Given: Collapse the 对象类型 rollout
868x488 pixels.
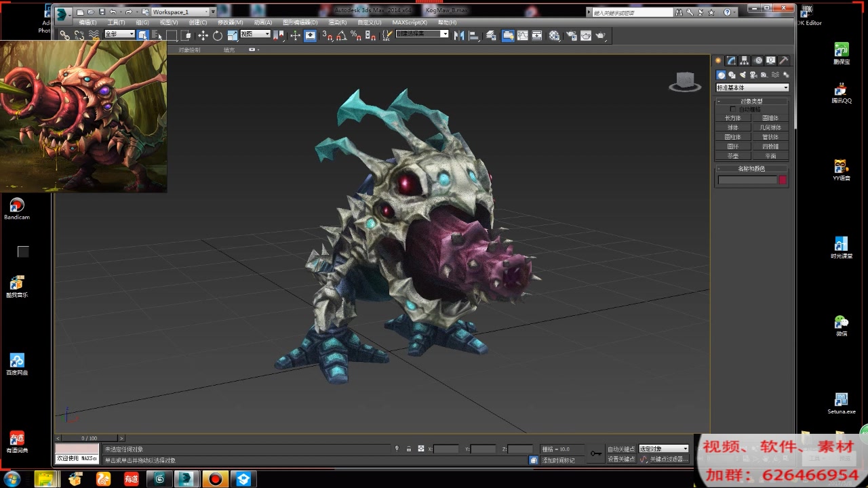Looking at the screenshot, I should point(753,101).
